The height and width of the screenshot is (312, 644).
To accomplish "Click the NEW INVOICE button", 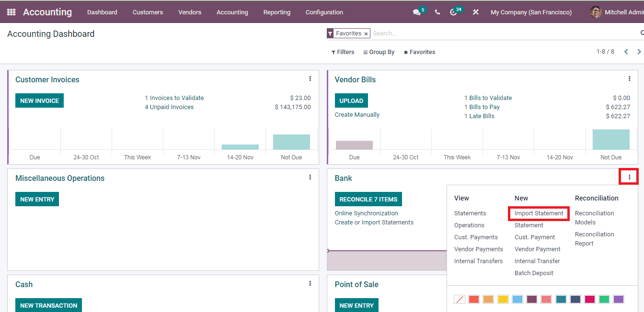I will pos(39,100).
